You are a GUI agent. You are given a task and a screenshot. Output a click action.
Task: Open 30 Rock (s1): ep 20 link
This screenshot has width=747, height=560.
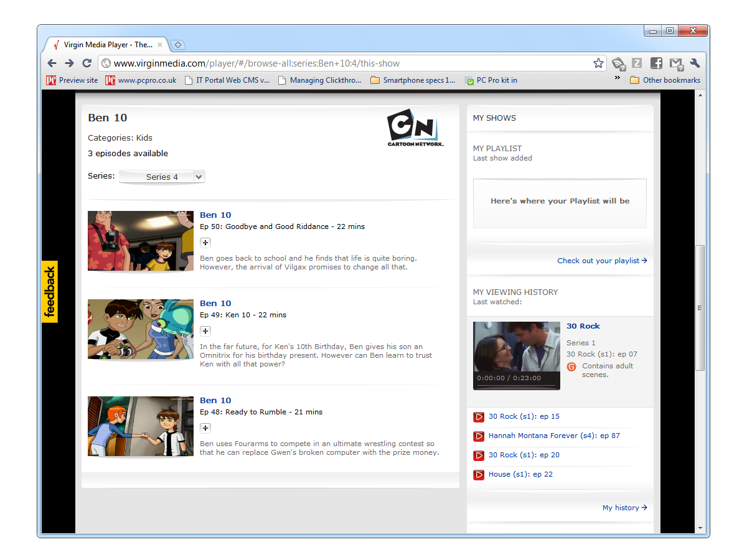coord(524,455)
